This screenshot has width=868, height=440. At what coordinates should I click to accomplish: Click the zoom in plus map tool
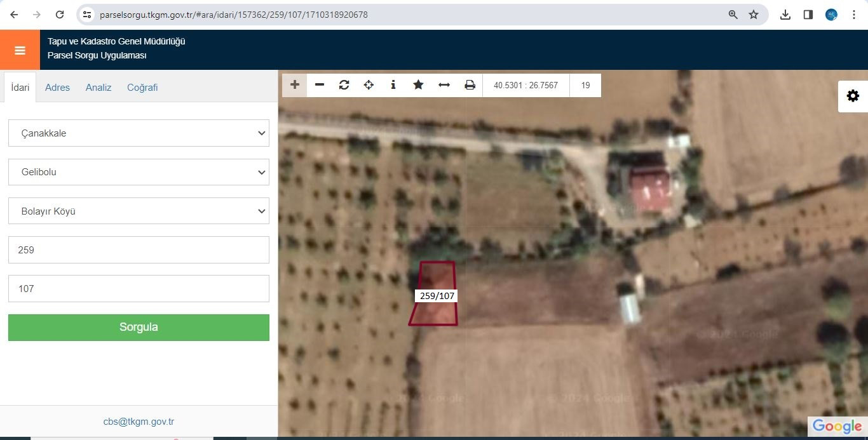pos(295,85)
